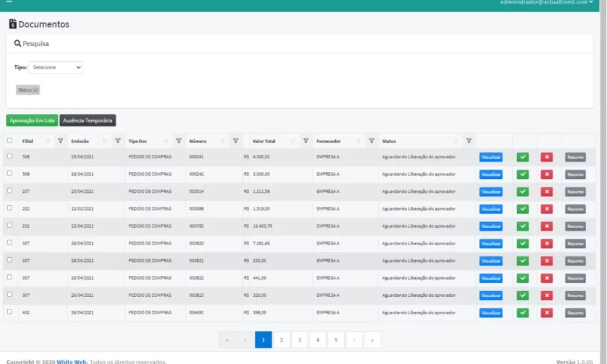The width and height of the screenshot is (607, 364).
Task: Check the row for order 003514
Action: [x=10, y=190]
